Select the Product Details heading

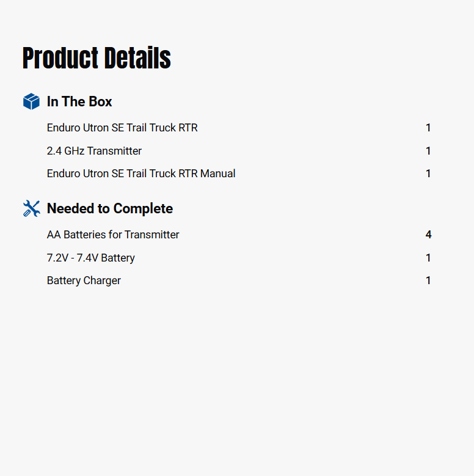point(97,57)
